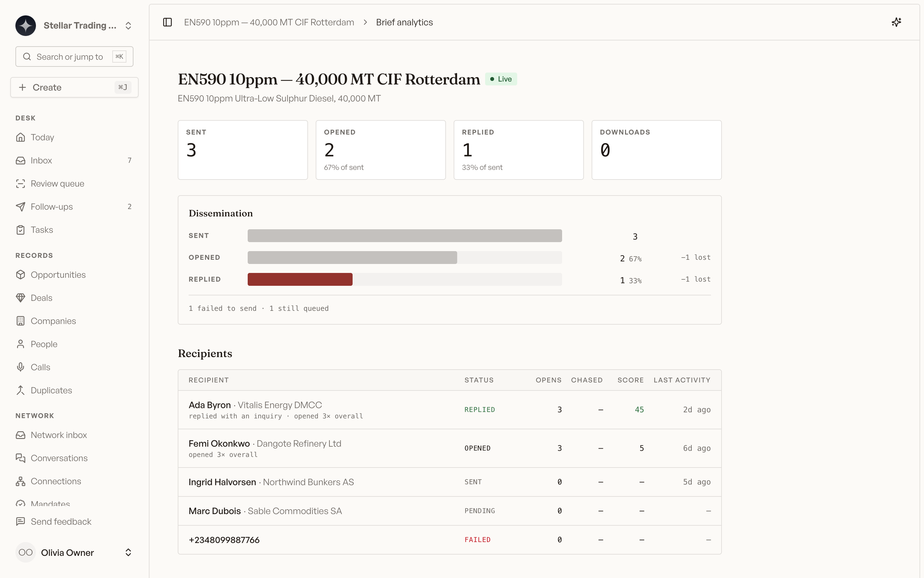Image resolution: width=924 pixels, height=578 pixels.
Task: Select the Brief analytics breadcrumb
Action: click(x=404, y=22)
